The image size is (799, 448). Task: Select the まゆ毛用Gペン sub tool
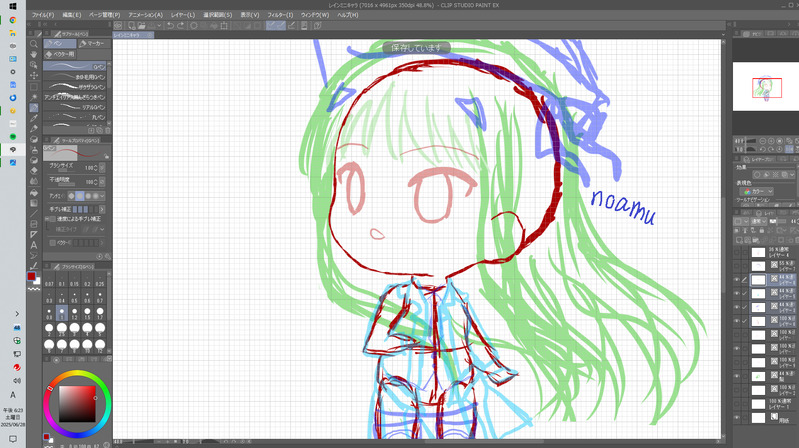[75, 77]
